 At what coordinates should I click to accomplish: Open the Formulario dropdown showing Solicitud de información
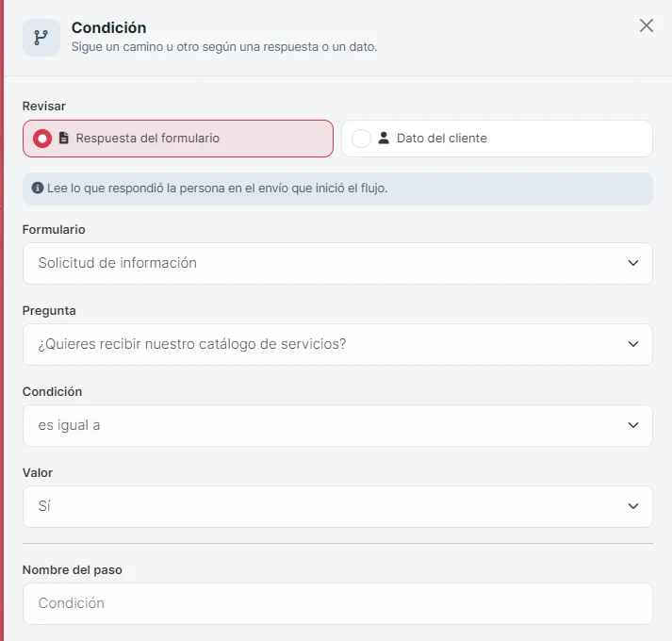tap(337, 263)
